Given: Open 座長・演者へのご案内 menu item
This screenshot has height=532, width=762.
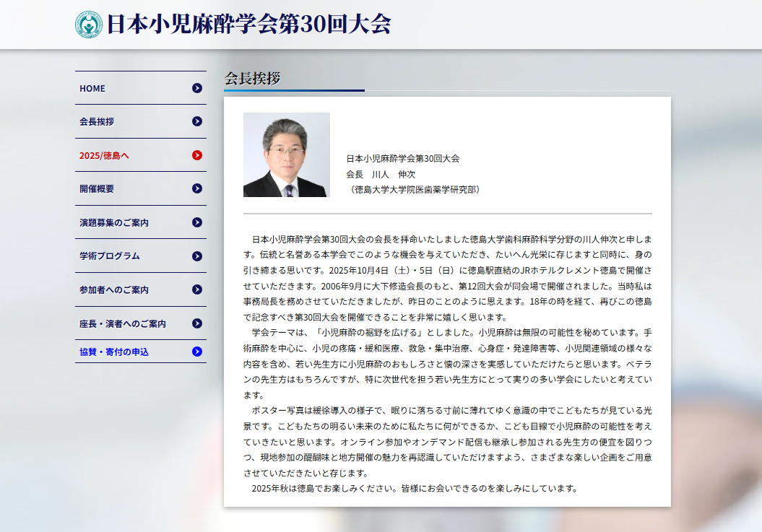Looking at the screenshot, I should (140, 323).
